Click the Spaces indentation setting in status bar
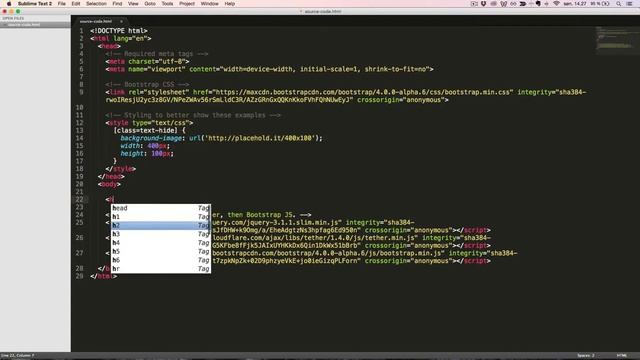 [586, 356]
